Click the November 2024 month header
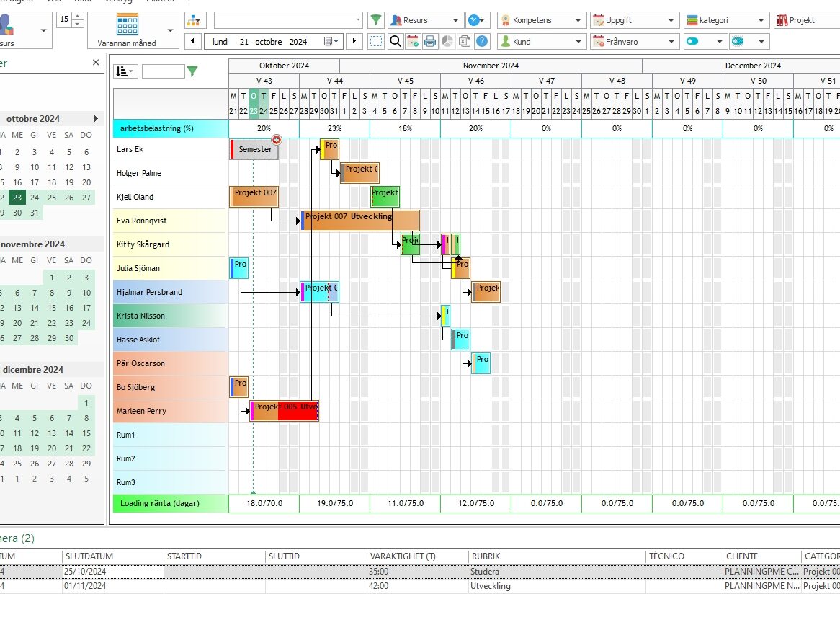Image resolution: width=840 pixels, height=643 pixels. click(491, 66)
